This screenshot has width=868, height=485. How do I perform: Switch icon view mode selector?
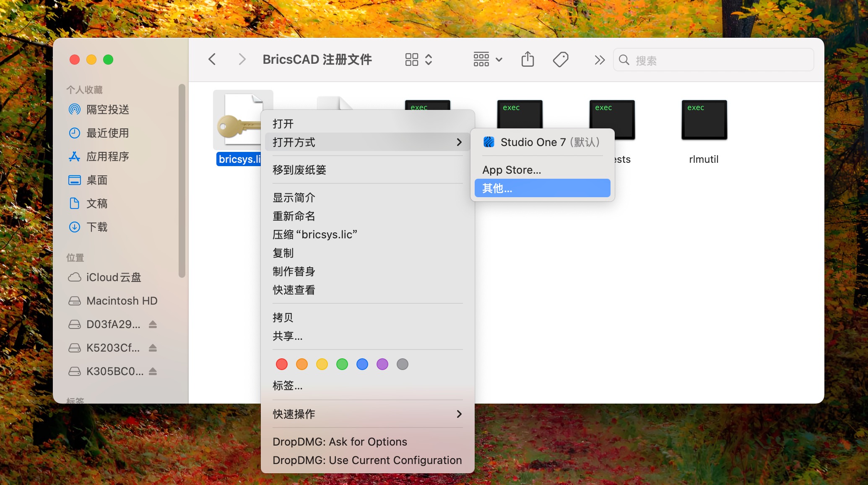point(418,60)
